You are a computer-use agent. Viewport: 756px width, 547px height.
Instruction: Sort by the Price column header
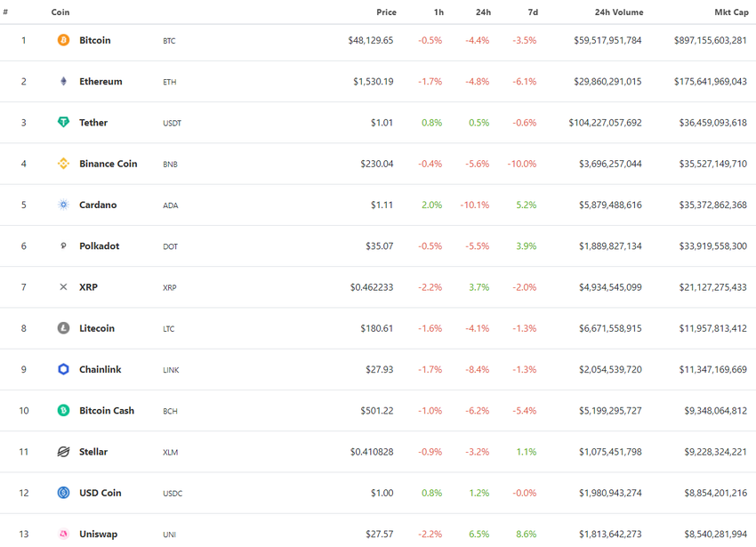pyautogui.click(x=386, y=12)
